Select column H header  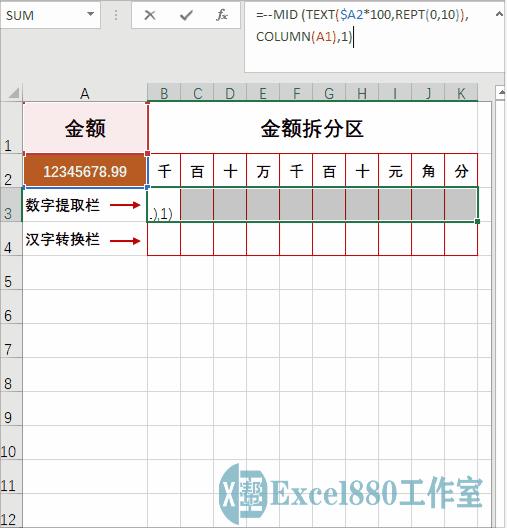pos(362,93)
